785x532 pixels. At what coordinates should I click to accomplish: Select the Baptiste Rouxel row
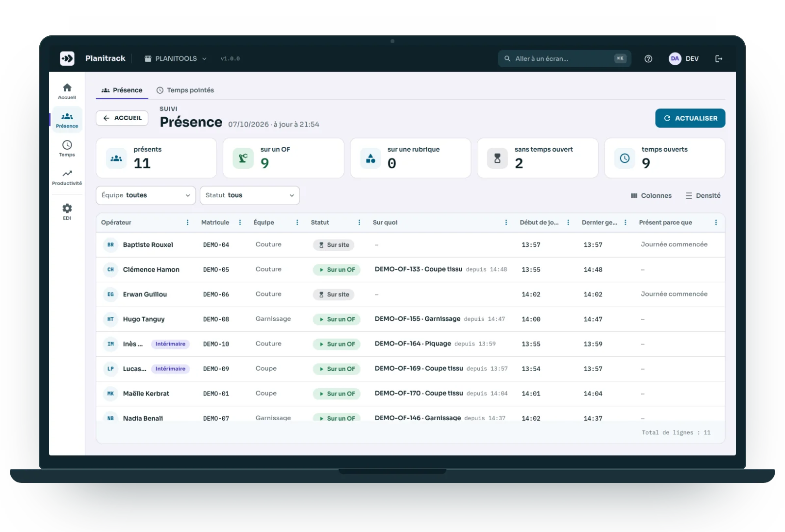click(411, 245)
